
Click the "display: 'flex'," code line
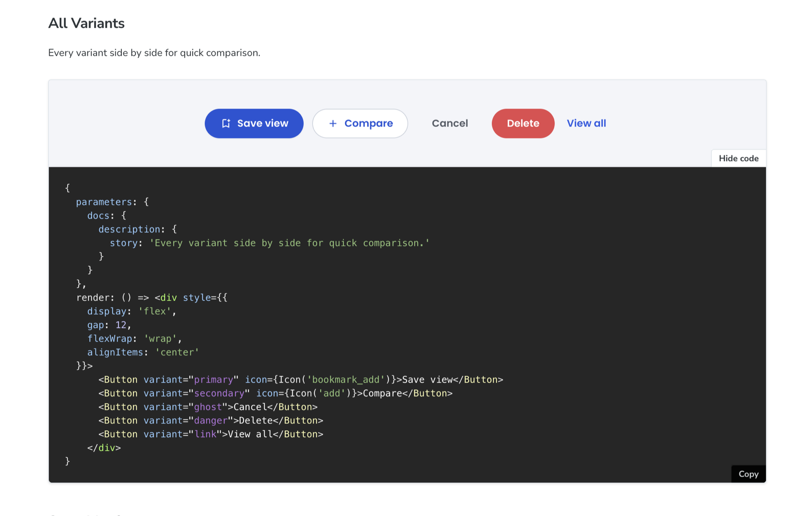coord(132,311)
